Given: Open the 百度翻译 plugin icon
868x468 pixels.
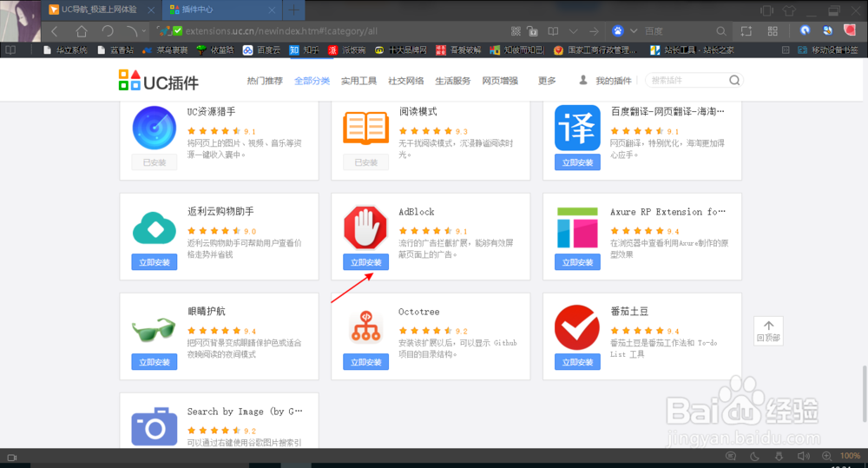Looking at the screenshot, I should 577,128.
